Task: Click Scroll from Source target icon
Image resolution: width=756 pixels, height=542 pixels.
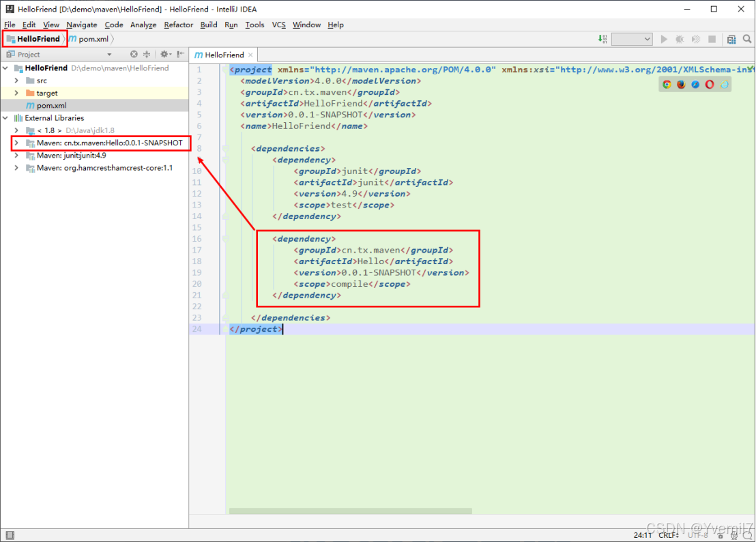Action: point(134,54)
